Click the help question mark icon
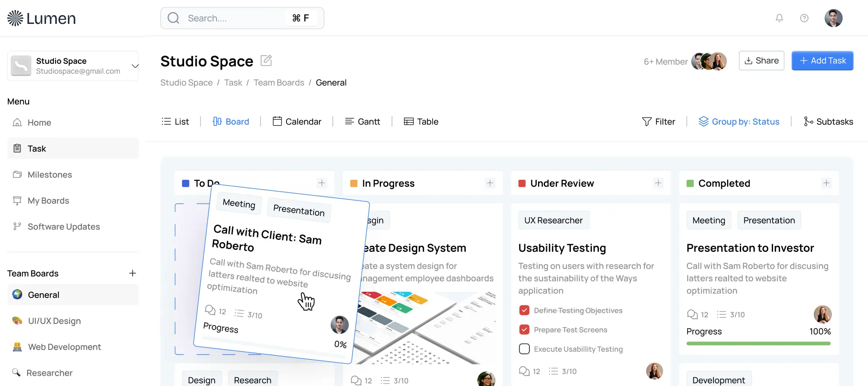The image size is (868, 386). pos(804,18)
